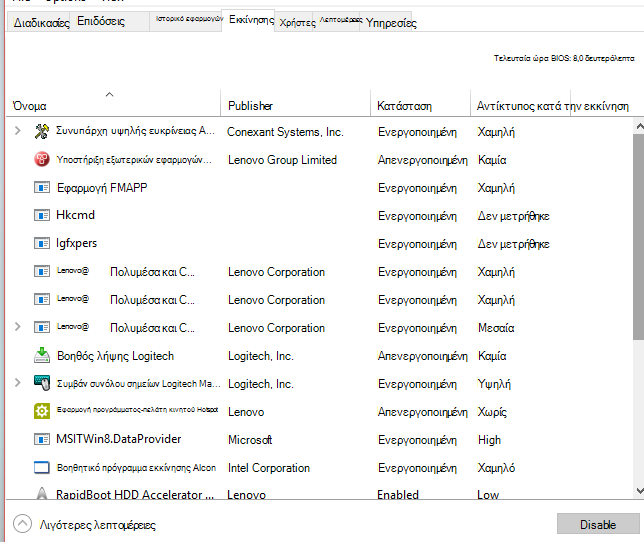Click the Igfxpers row icon
The image size is (644, 542).
tap(41, 243)
